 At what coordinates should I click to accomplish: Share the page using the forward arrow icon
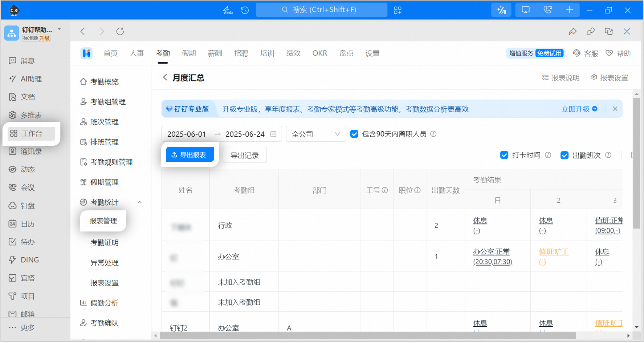tap(572, 32)
